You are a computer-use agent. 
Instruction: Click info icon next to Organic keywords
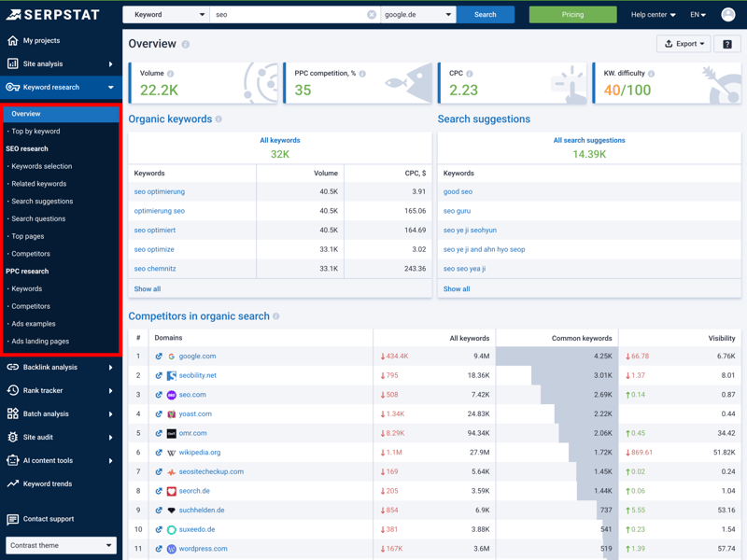[219, 119]
